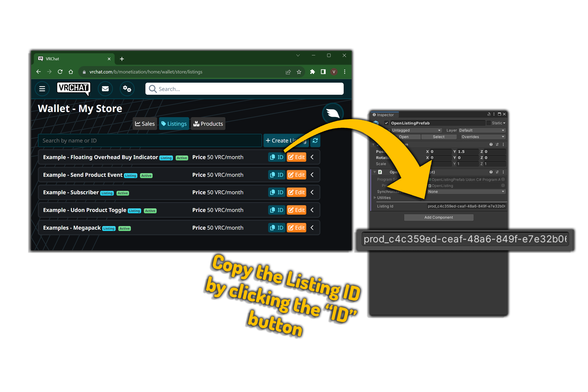Toggle the Static checkbox in Inspector
This screenshot has height=392, width=588.
coord(489,123)
